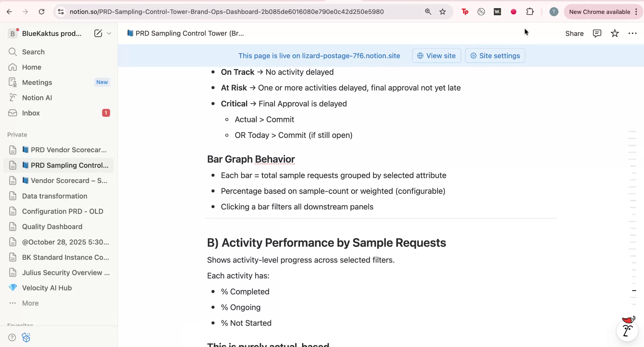This screenshot has height=347, width=644.
Task: Open comments using the speech bubble icon
Action: coord(597,33)
